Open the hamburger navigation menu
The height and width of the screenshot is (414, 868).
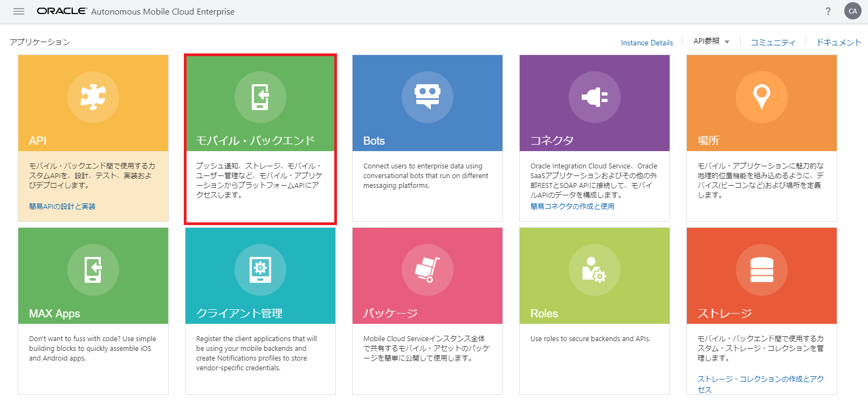click(x=19, y=11)
